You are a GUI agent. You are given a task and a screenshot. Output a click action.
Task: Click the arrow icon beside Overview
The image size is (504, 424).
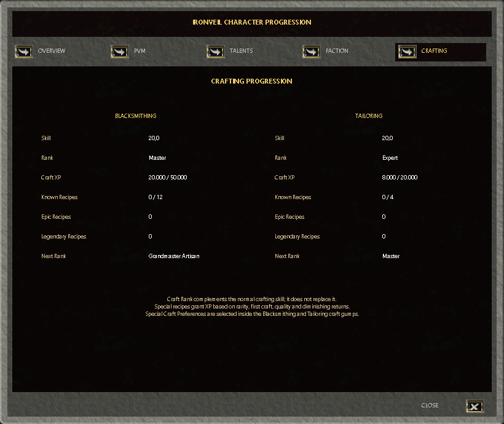click(24, 52)
